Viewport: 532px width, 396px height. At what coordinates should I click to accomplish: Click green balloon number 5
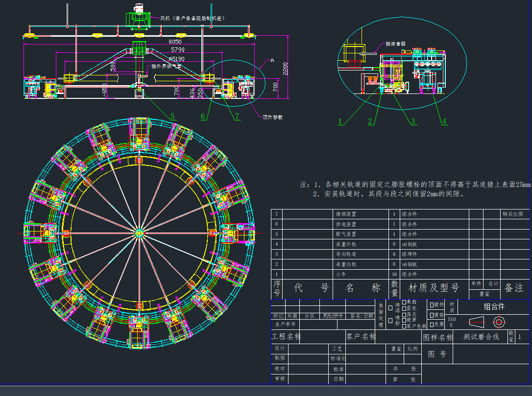pos(172,116)
